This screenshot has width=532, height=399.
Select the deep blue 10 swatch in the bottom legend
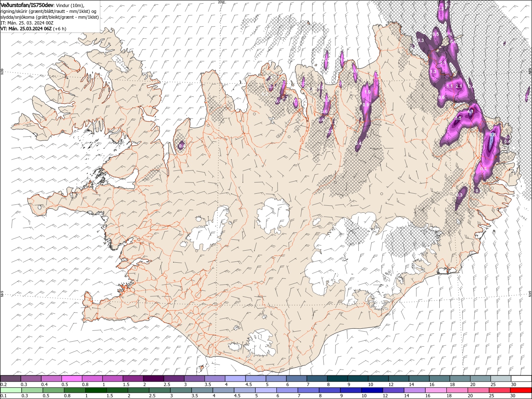tap(372, 390)
